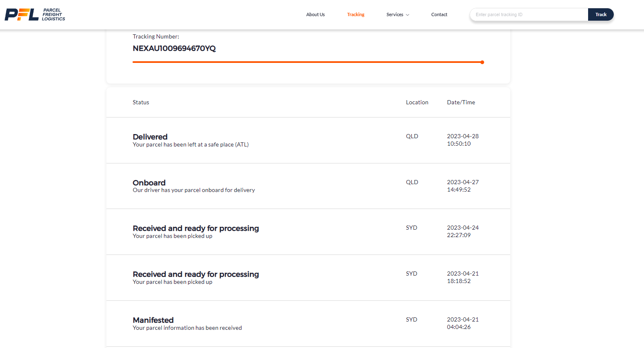Screen dimensions: 644x348
Task: Expand the Services dropdown menu
Action: (395, 14)
